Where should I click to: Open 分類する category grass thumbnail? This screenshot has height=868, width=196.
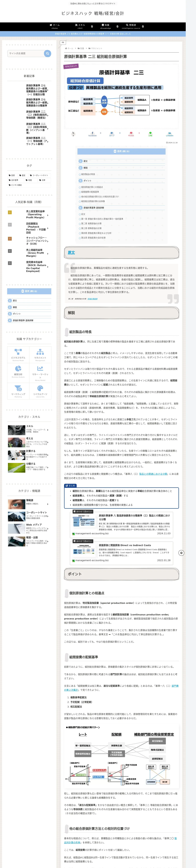point(16,467)
